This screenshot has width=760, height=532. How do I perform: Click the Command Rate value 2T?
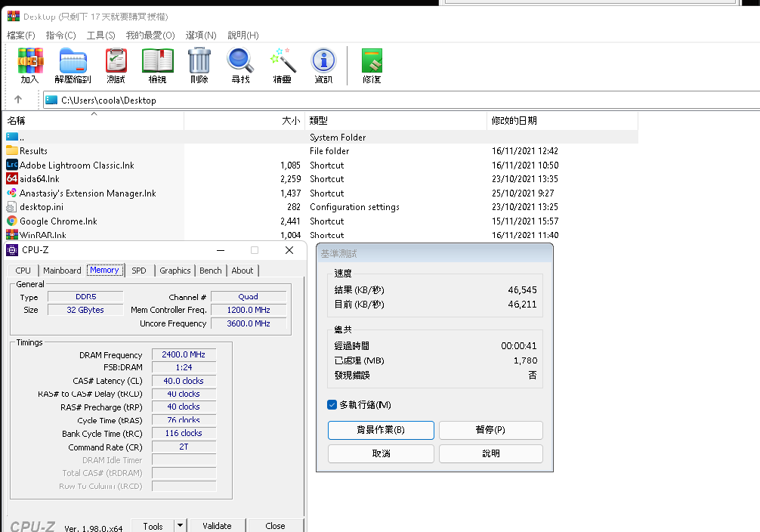(184, 447)
